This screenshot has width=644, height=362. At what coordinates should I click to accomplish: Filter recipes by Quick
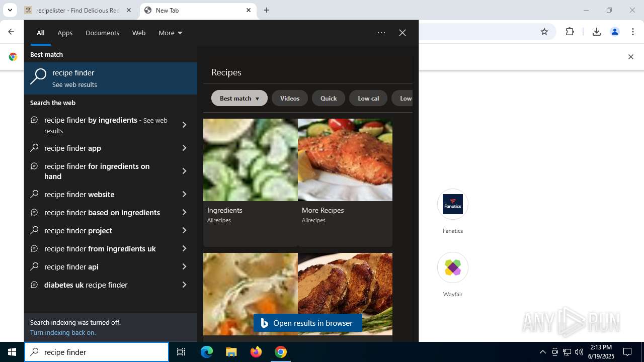(x=329, y=98)
